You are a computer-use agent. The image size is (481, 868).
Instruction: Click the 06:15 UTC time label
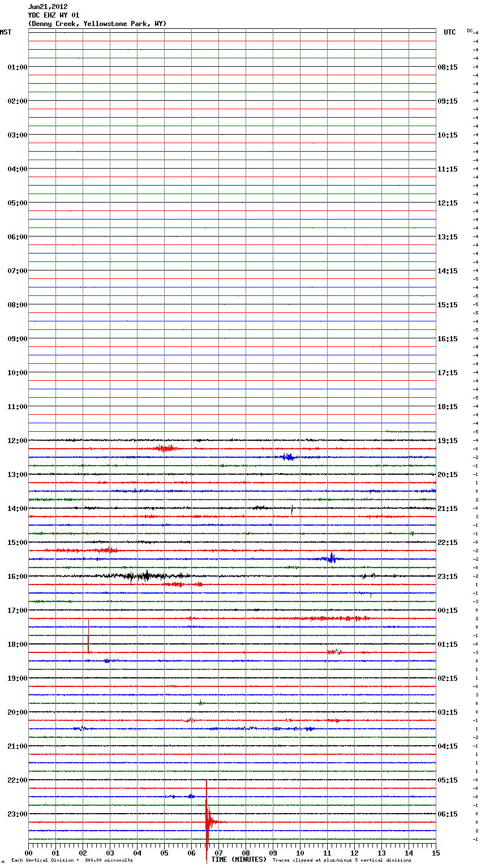click(x=448, y=814)
